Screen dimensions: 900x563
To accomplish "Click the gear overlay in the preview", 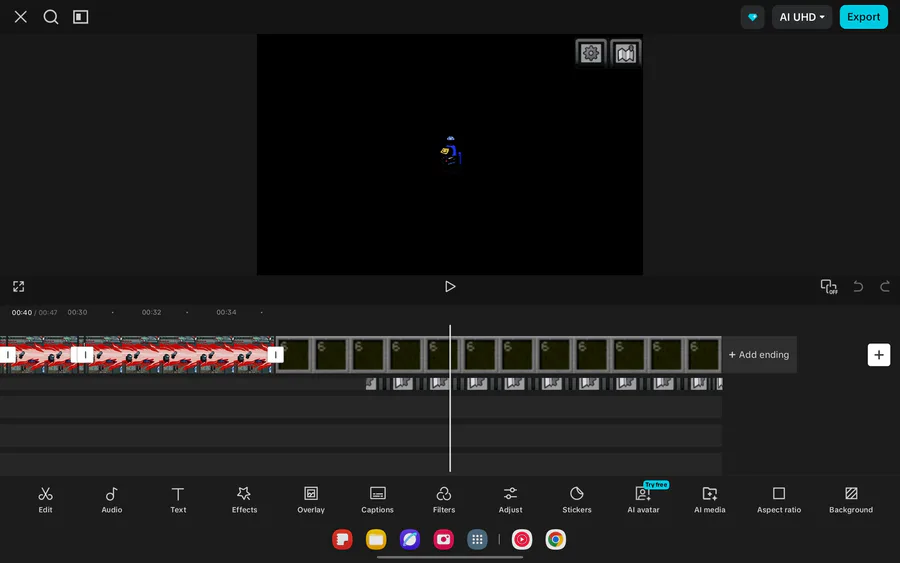I will tap(591, 53).
